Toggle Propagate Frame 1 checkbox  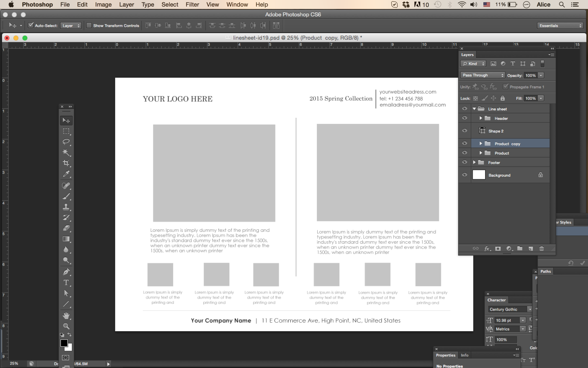point(505,87)
